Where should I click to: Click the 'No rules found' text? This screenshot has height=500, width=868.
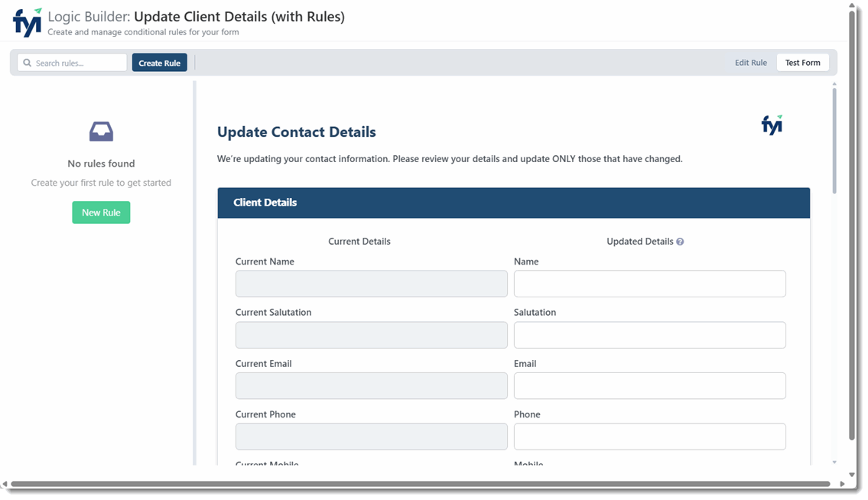click(101, 164)
